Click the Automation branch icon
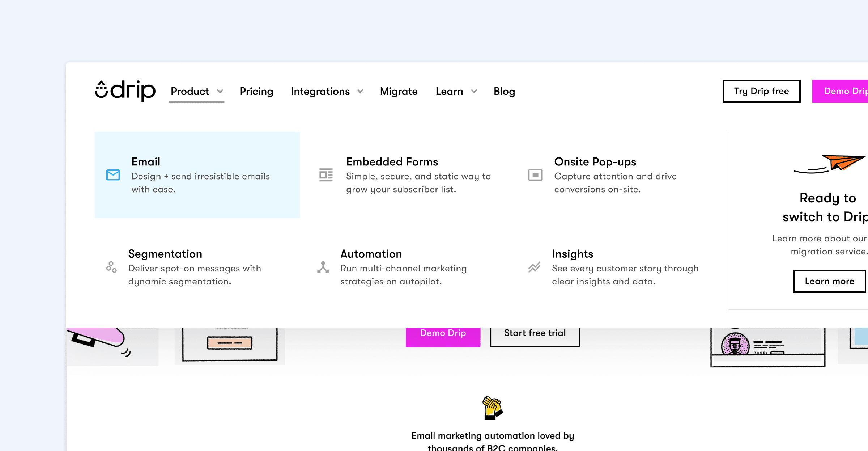This screenshot has height=451, width=868. coord(323,267)
